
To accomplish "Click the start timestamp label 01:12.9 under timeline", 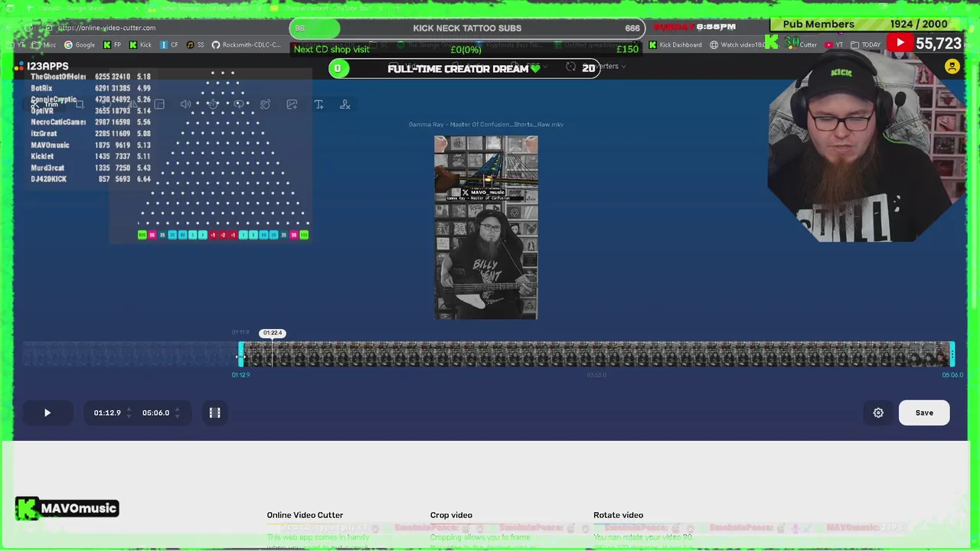I will point(241,375).
